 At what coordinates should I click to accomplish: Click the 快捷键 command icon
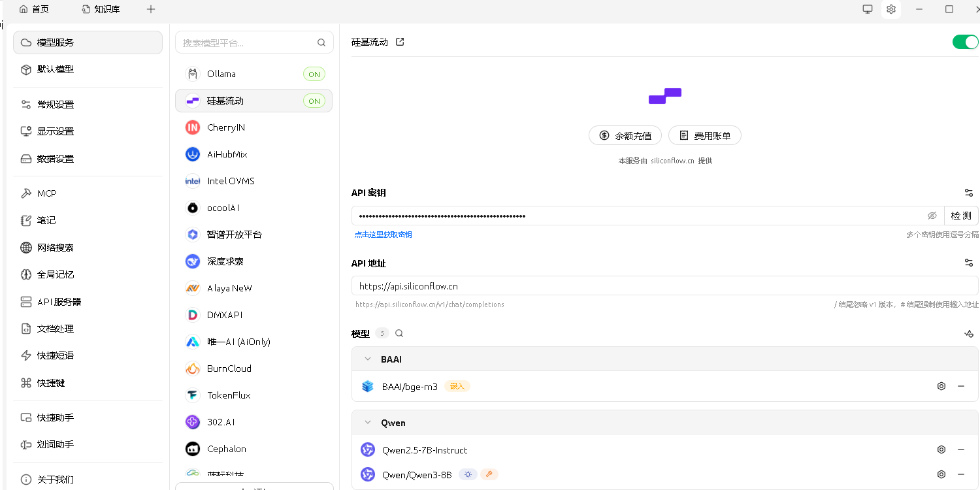26,383
